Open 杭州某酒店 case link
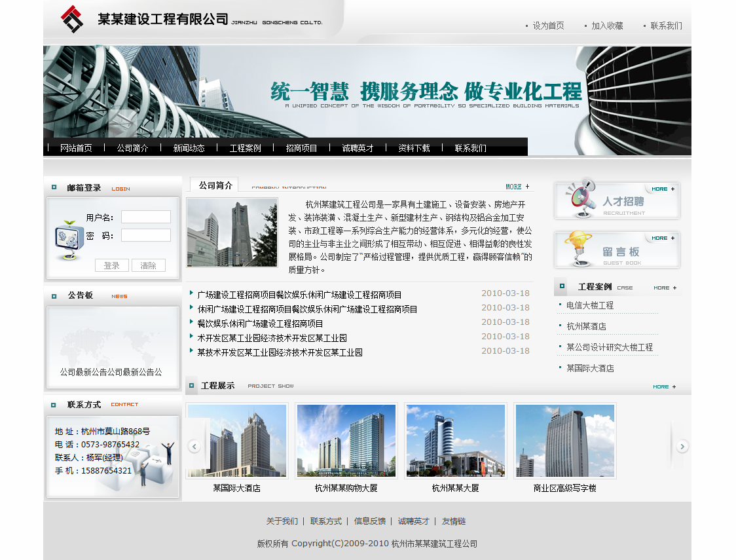Image resolution: width=736 pixels, height=560 pixels. pyautogui.click(x=586, y=326)
